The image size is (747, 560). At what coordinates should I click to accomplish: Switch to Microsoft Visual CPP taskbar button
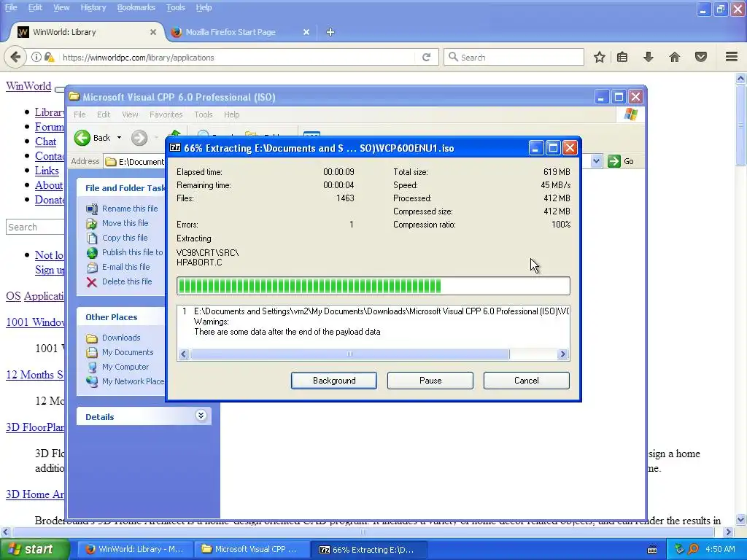tap(251, 550)
